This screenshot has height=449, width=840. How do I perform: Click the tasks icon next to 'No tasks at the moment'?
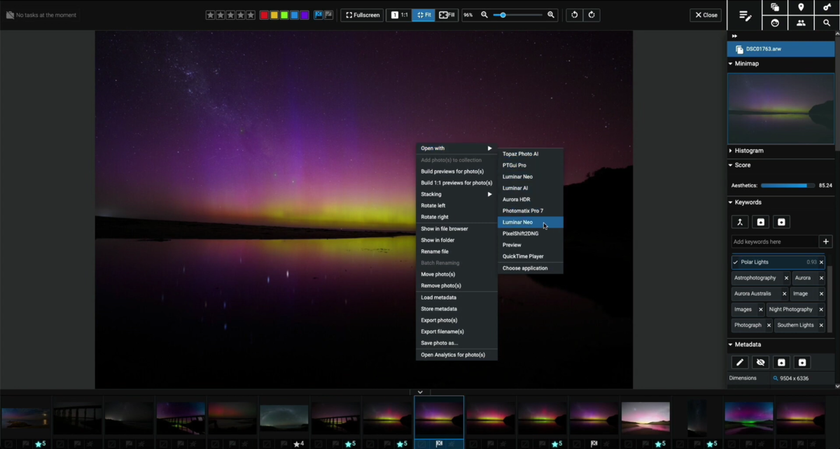(x=10, y=15)
